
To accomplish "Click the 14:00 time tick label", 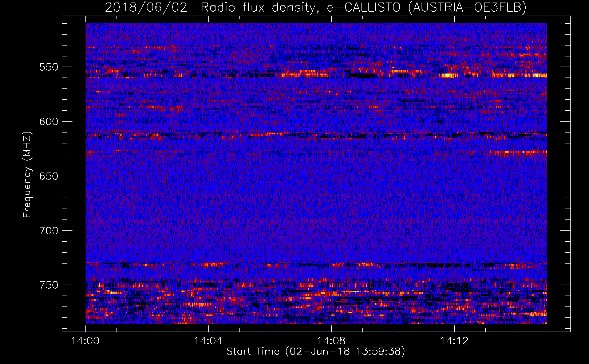I will coord(85,341).
